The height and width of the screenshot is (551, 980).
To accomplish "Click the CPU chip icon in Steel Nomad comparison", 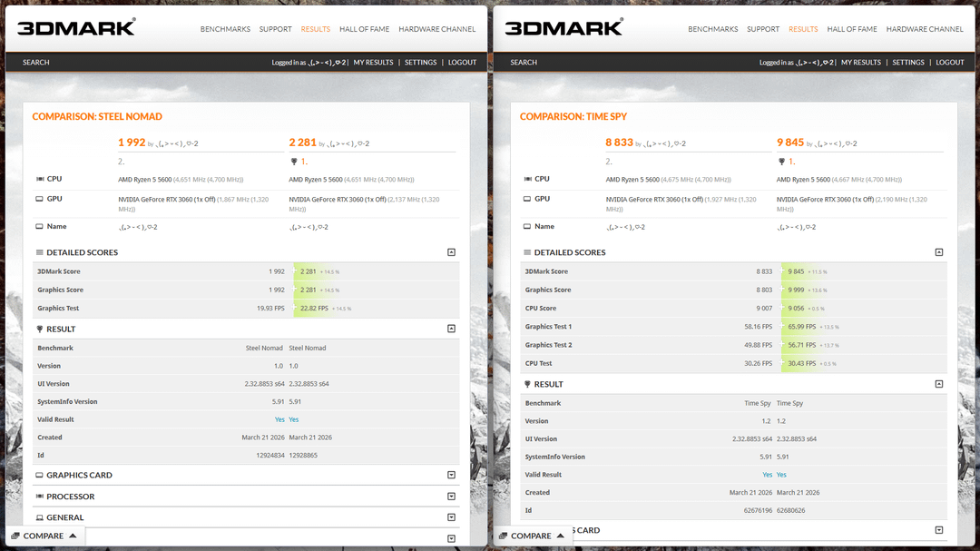I will 40,180.
